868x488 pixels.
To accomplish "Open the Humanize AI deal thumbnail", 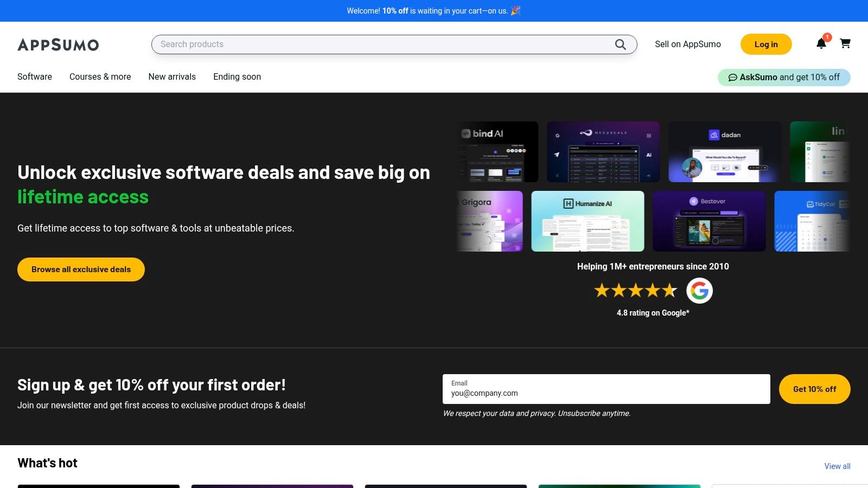I will (588, 221).
